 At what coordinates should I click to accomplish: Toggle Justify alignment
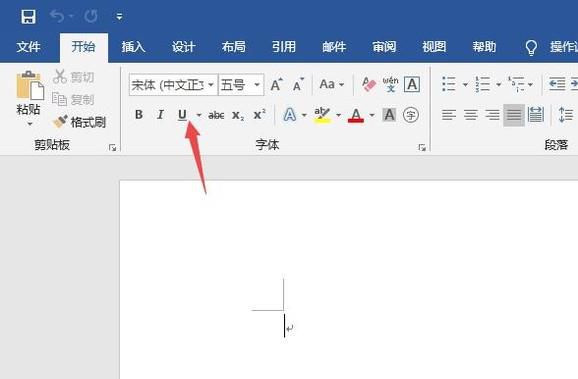point(514,115)
